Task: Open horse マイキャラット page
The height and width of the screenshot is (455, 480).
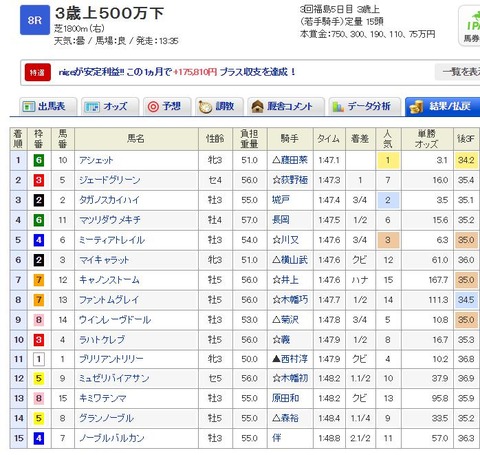Action: (x=104, y=260)
